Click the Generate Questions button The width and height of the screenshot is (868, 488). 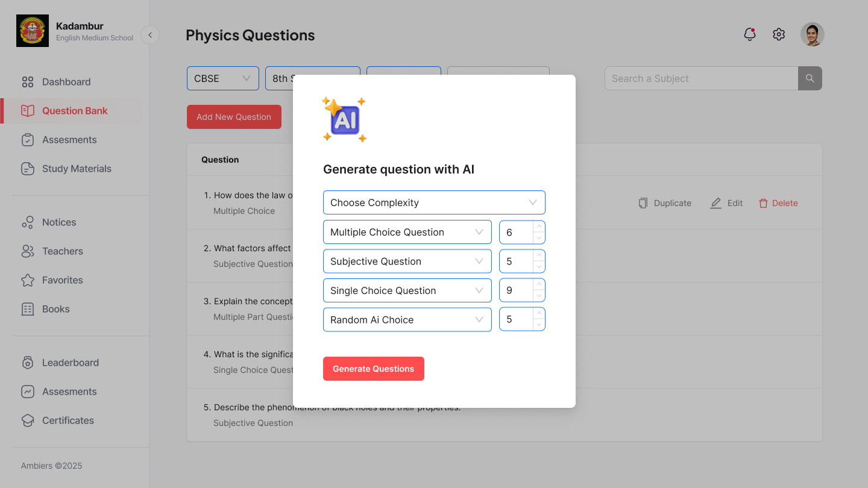tap(374, 369)
